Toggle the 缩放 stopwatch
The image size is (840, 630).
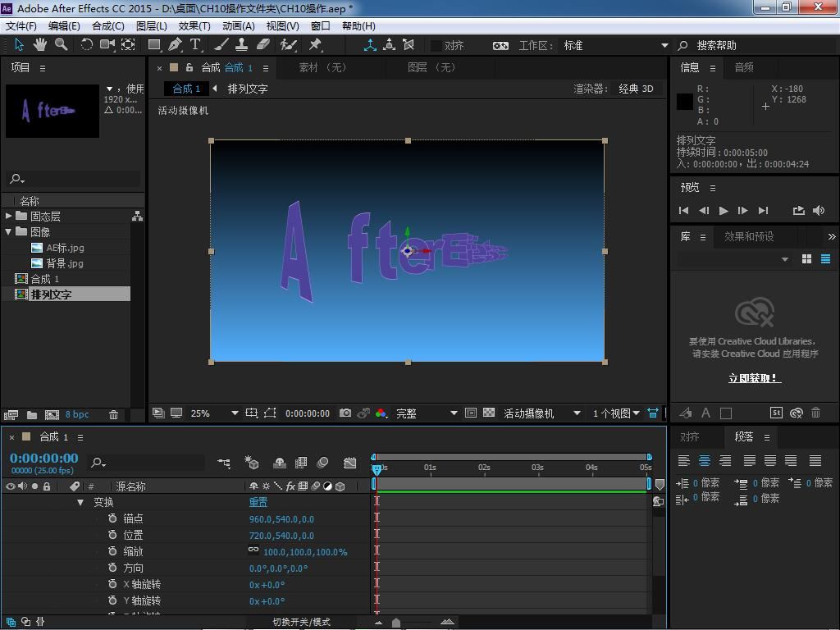click(112, 551)
